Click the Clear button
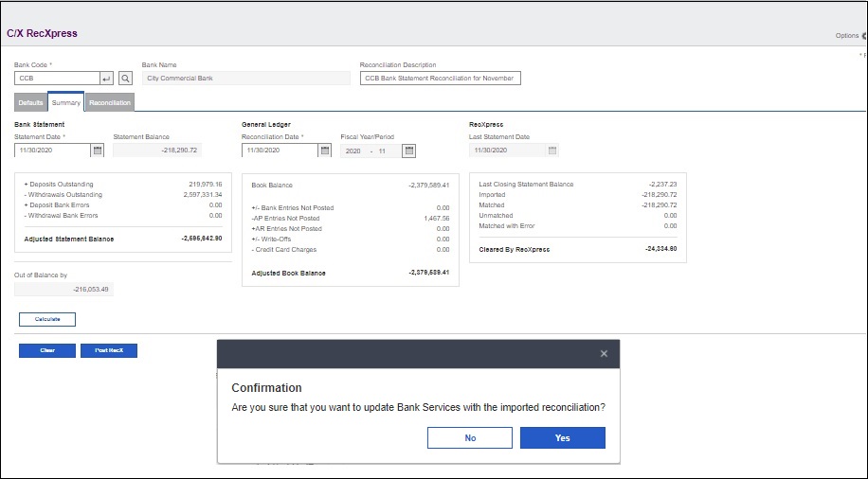Viewport: 868px width, 479px height. [x=47, y=350]
